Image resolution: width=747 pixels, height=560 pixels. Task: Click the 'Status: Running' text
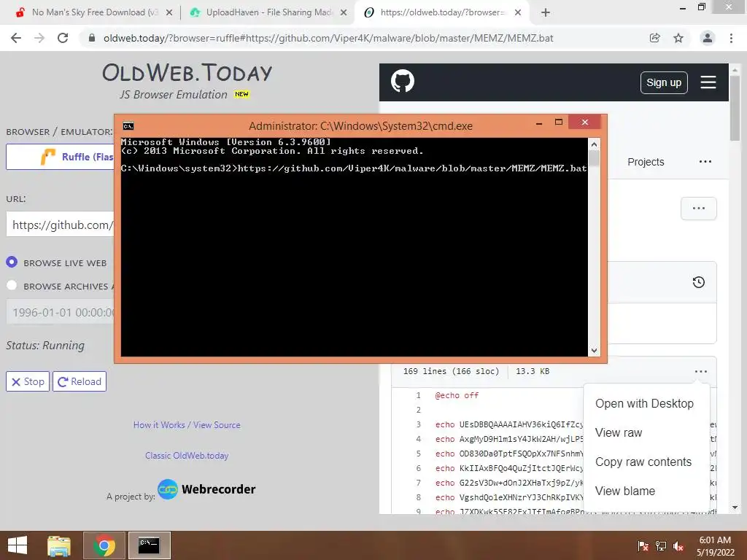(45, 345)
